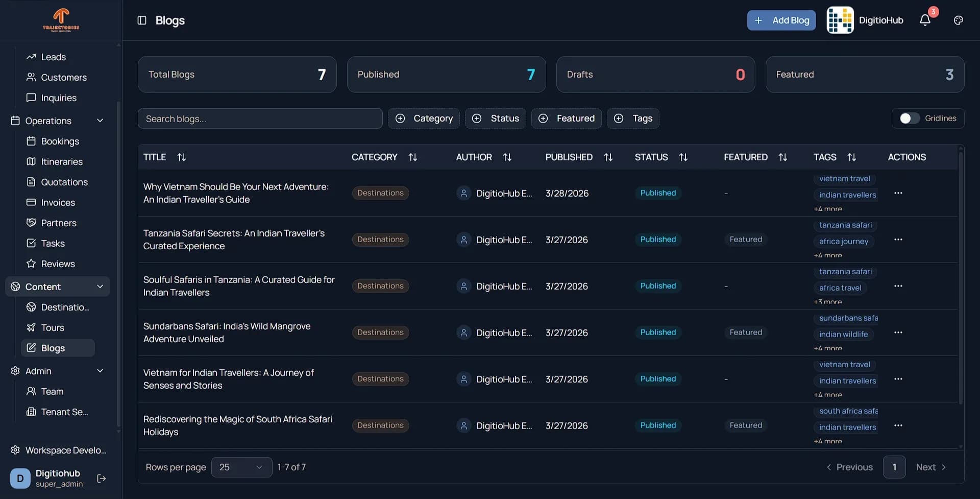Open the Tags filter
The image size is (980, 499).
633,118
